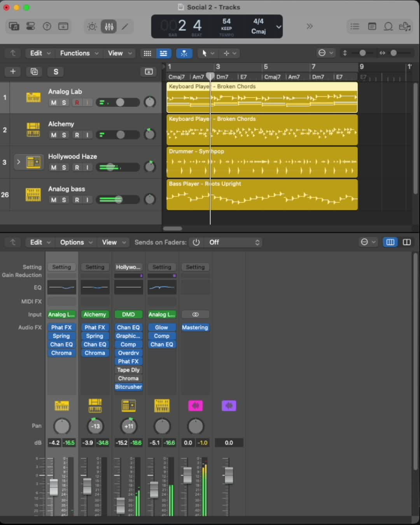Select the Alchemy track icon in track list

[x=33, y=129]
